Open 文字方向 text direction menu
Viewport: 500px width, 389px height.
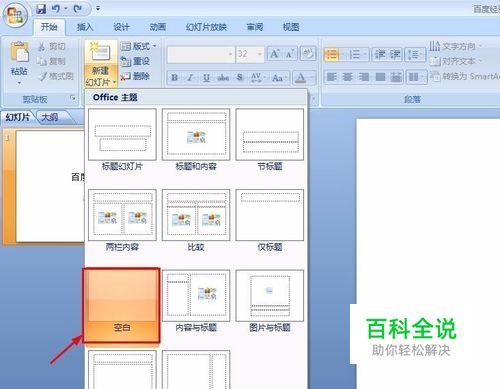tap(456, 46)
